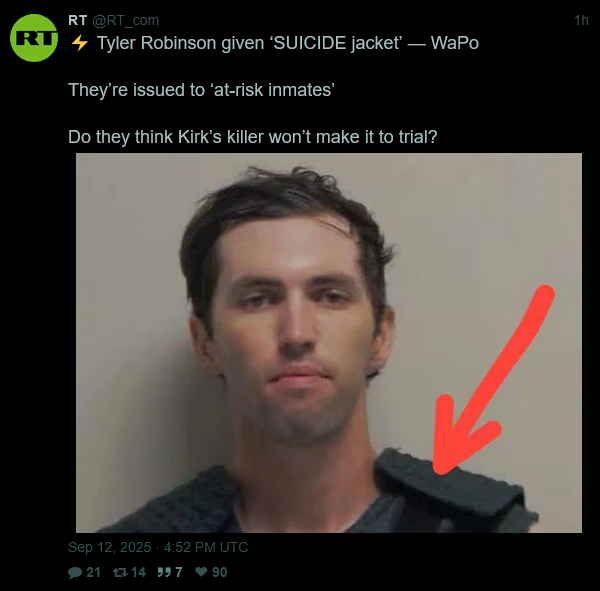Screen dimensions: 600x591
Task: Click the retweet count 14
Action: [139, 572]
